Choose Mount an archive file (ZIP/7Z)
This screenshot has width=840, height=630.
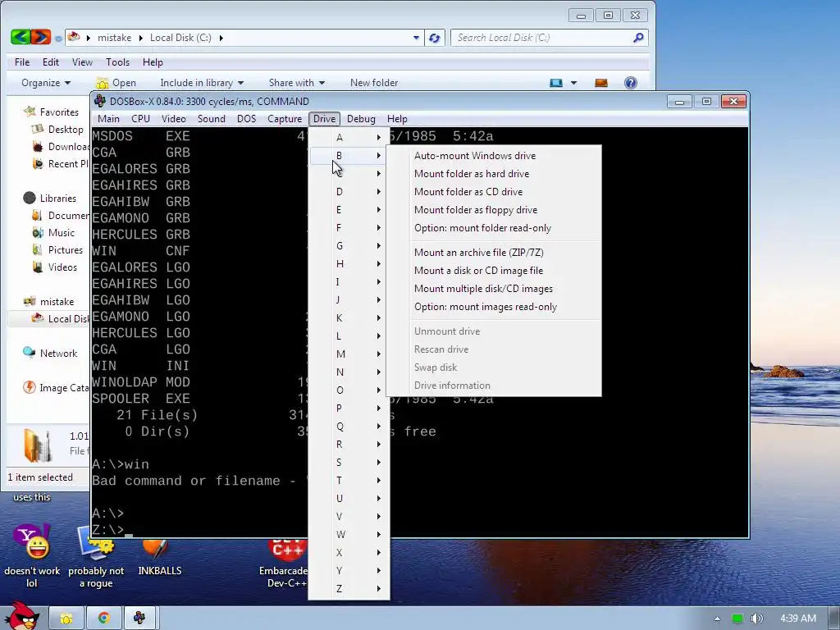493,253
